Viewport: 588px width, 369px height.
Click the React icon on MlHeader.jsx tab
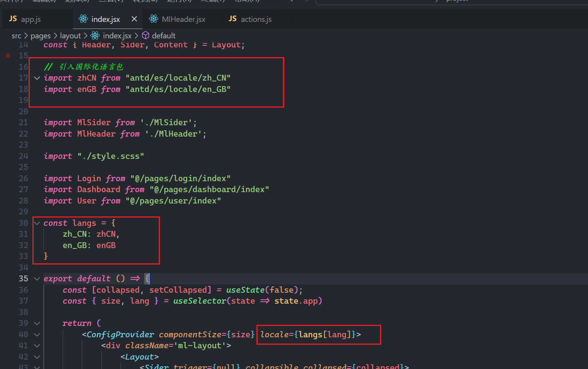(x=154, y=19)
